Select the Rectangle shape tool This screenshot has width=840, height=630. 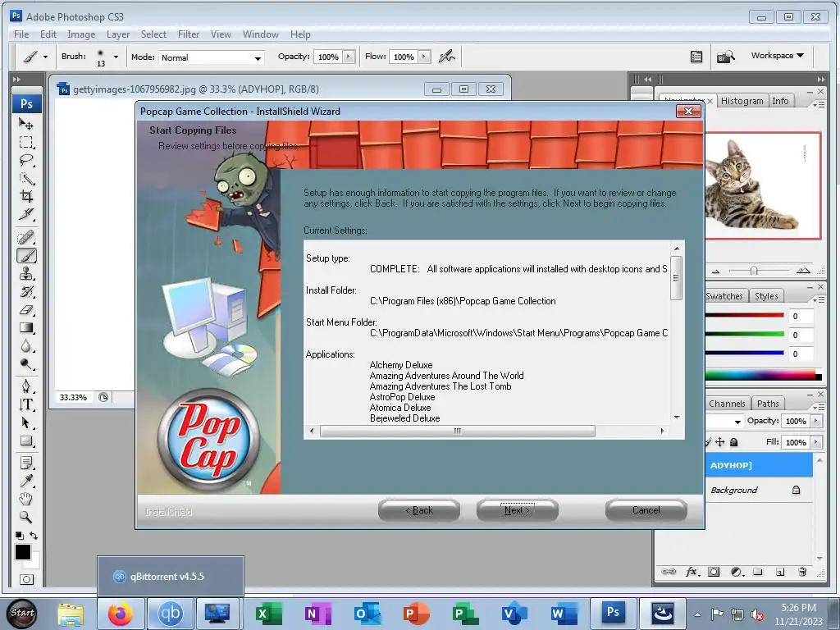coord(25,441)
